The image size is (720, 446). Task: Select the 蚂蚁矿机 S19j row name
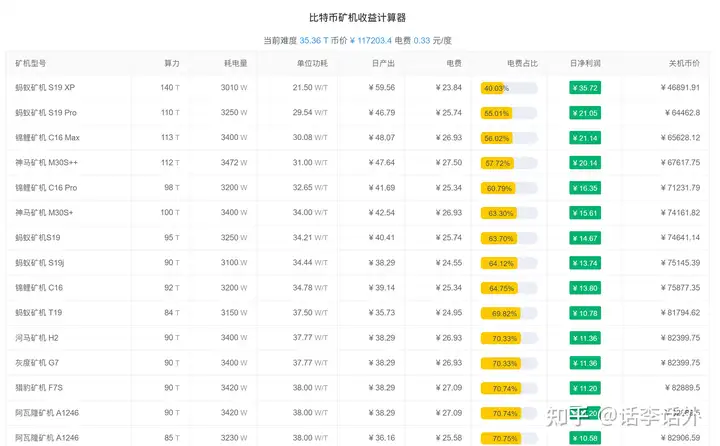39,263
